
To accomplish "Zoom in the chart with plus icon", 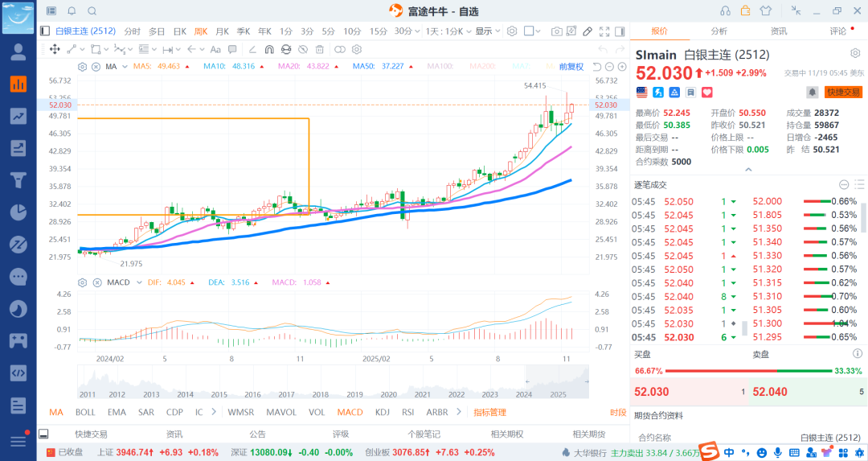I will (621, 67).
